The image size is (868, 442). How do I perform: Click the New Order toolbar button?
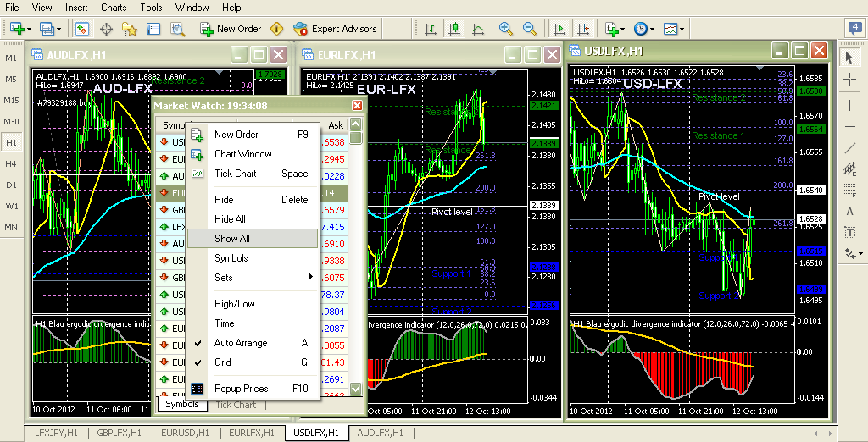tap(231, 29)
